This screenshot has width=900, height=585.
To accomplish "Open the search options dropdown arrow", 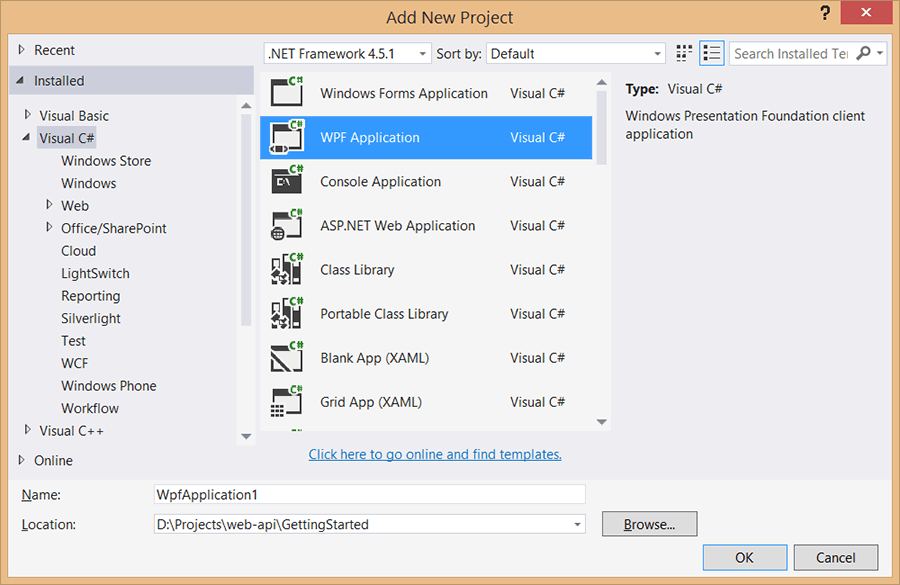I will pos(879,53).
